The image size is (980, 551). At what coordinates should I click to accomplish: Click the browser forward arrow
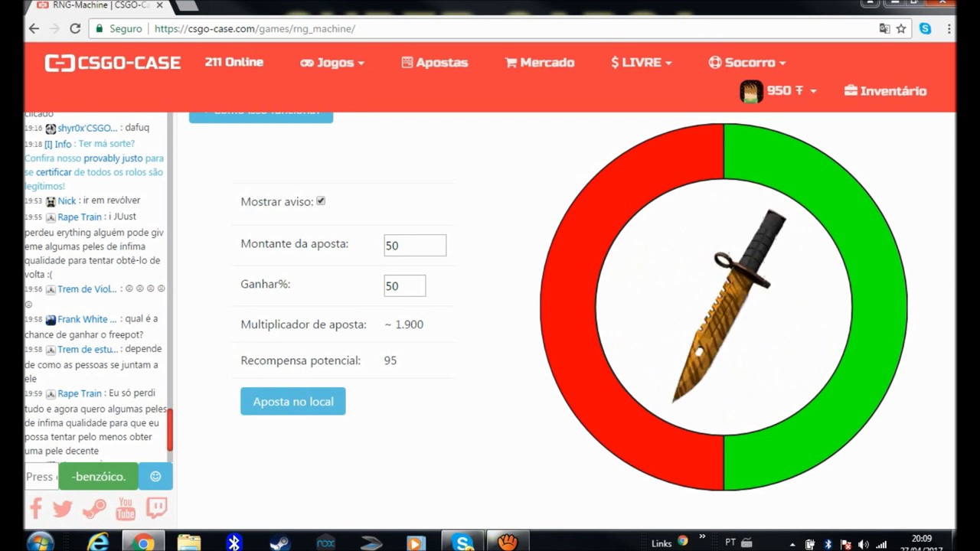[54, 28]
